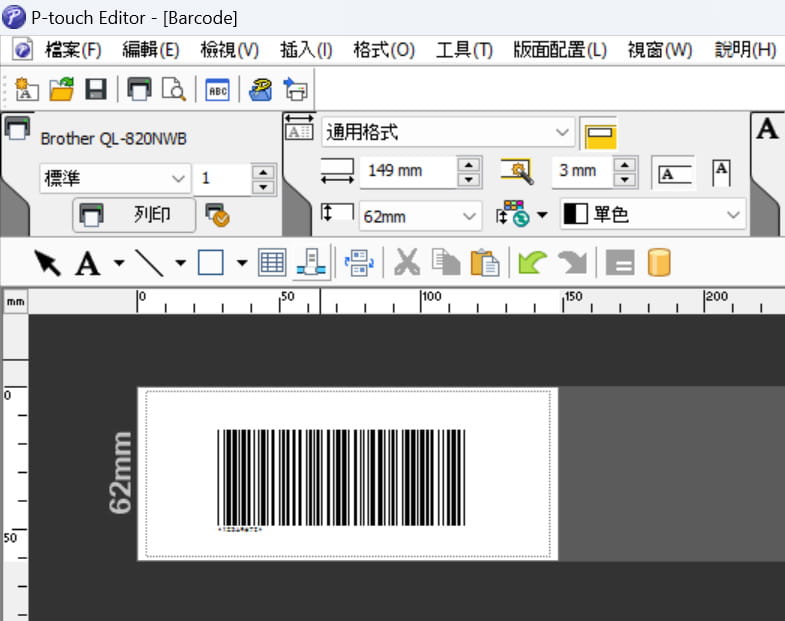Open the 說明(H) menu
The height and width of the screenshot is (621, 785).
pos(745,50)
